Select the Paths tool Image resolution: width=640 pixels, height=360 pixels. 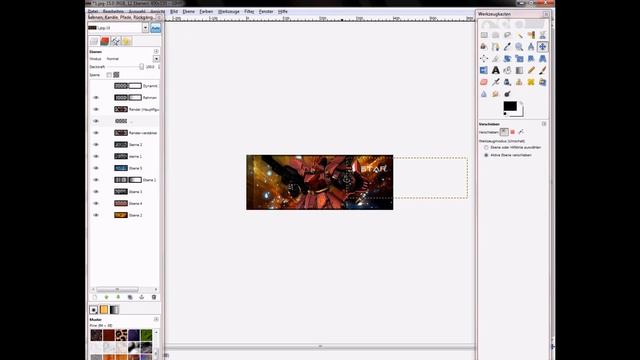(x=496, y=47)
